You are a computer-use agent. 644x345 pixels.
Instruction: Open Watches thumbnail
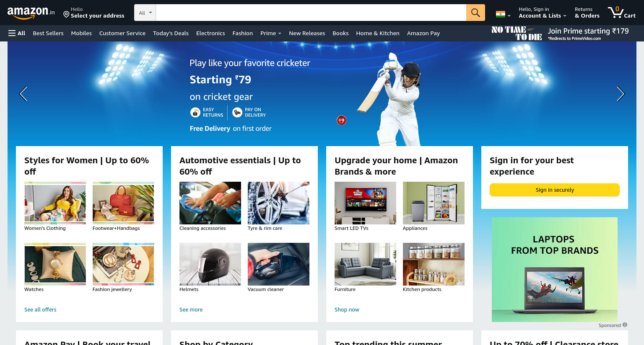pos(55,264)
